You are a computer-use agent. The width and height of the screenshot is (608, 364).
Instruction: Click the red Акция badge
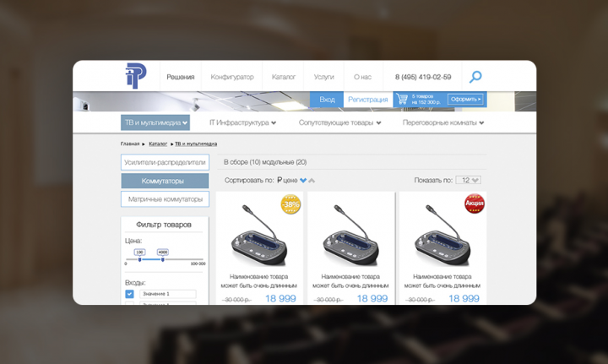(475, 204)
